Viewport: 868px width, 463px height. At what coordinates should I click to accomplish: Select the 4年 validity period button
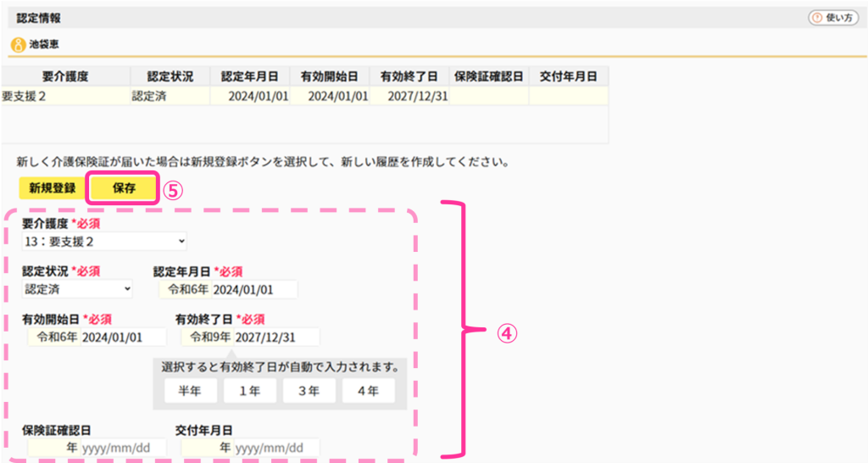click(x=368, y=391)
